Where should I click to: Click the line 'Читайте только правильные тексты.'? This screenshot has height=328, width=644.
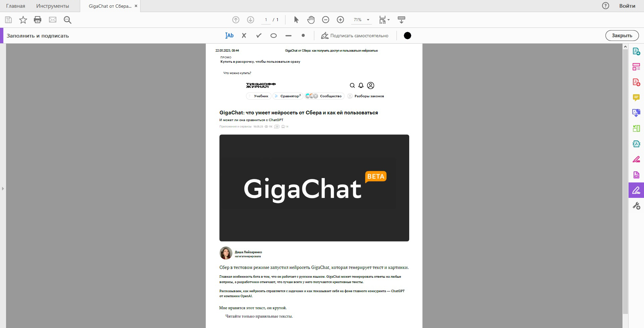point(259,316)
